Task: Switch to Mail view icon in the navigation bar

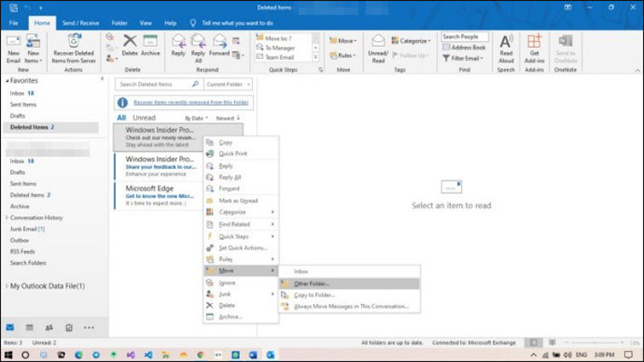Action: tap(10, 327)
